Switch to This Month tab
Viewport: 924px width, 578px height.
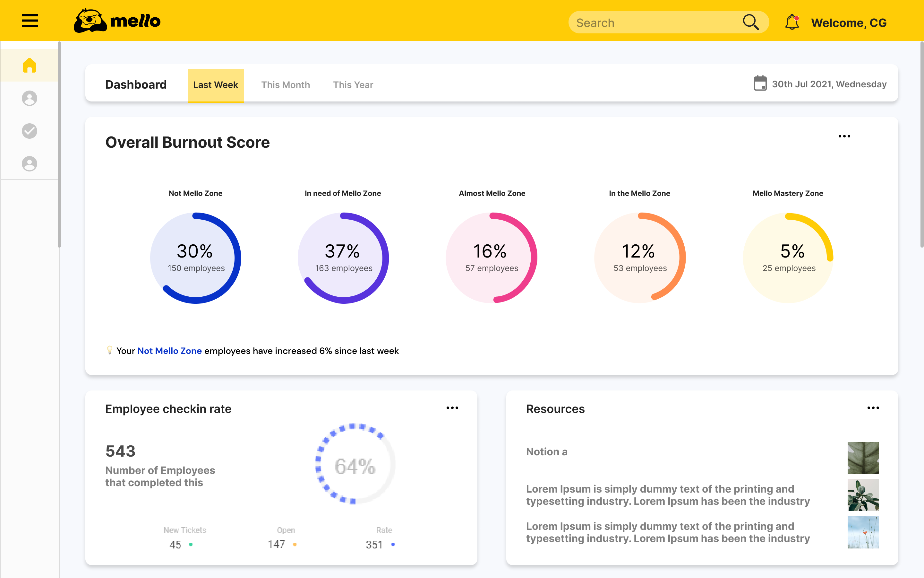(x=286, y=85)
